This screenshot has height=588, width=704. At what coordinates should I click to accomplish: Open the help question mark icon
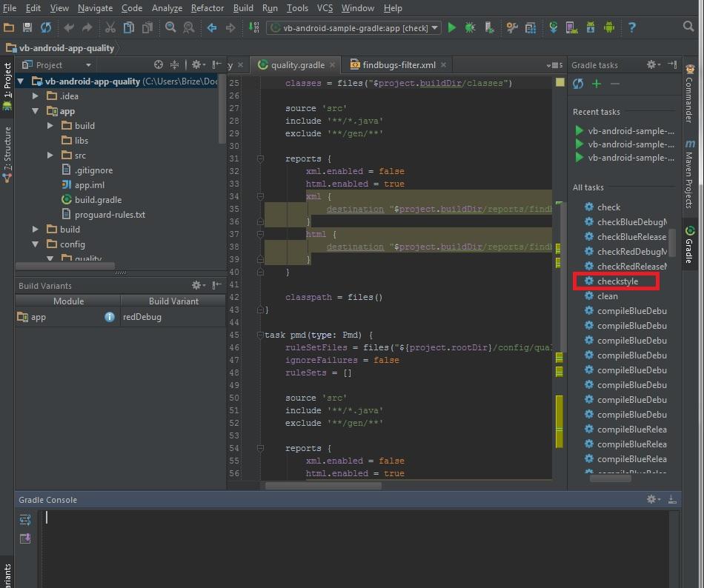coord(632,28)
